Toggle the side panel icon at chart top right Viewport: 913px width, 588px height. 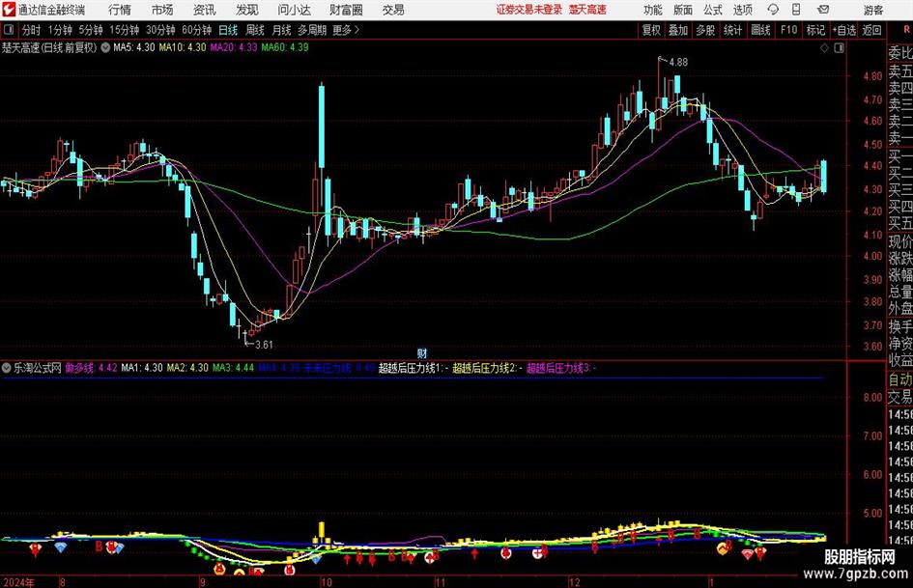coord(839,48)
